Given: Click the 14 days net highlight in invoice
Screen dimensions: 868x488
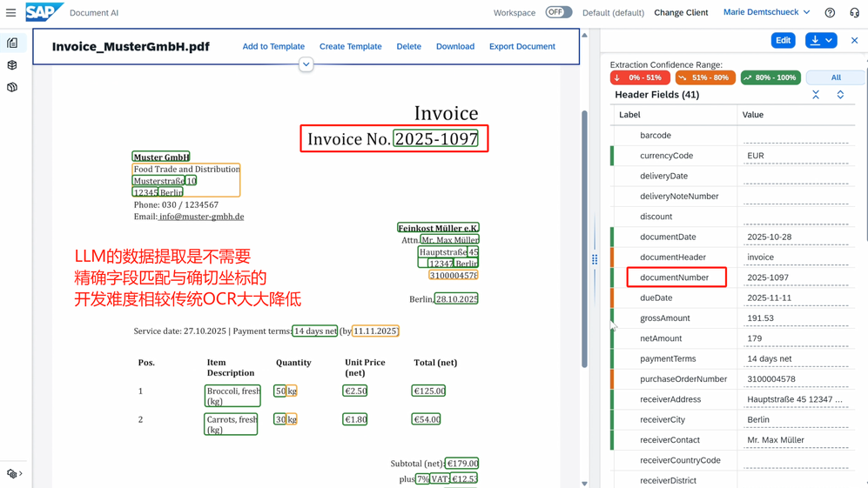Looking at the screenshot, I should [x=315, y=331].
